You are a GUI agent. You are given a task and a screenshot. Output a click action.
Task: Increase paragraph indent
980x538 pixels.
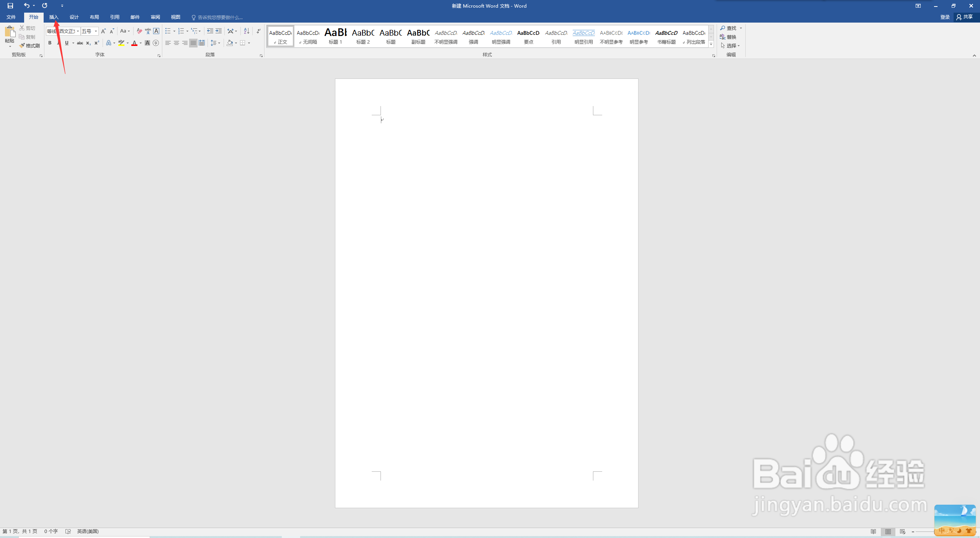[x=219, y=31]
